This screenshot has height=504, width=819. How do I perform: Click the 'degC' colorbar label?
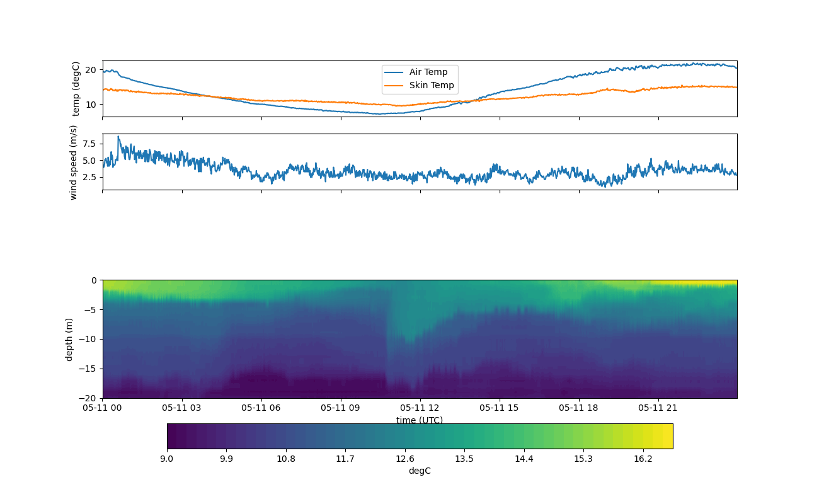[x=419, y=471]
